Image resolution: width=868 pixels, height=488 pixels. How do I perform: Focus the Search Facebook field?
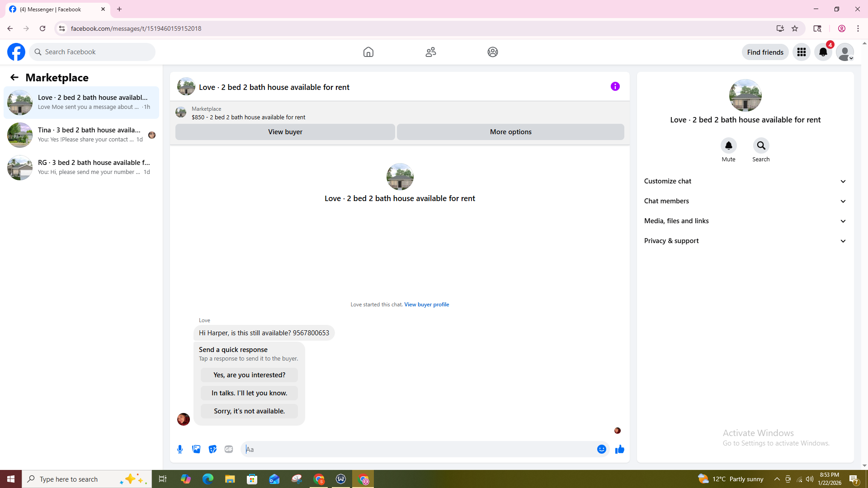[92, 52]
